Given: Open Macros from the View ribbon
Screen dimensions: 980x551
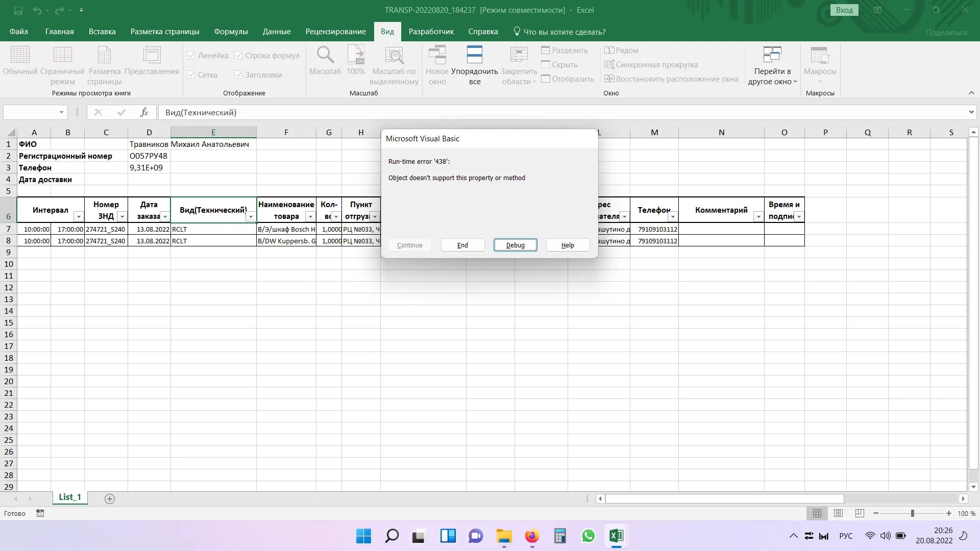Looking at the screenshot, I should (x=820, y=56).
